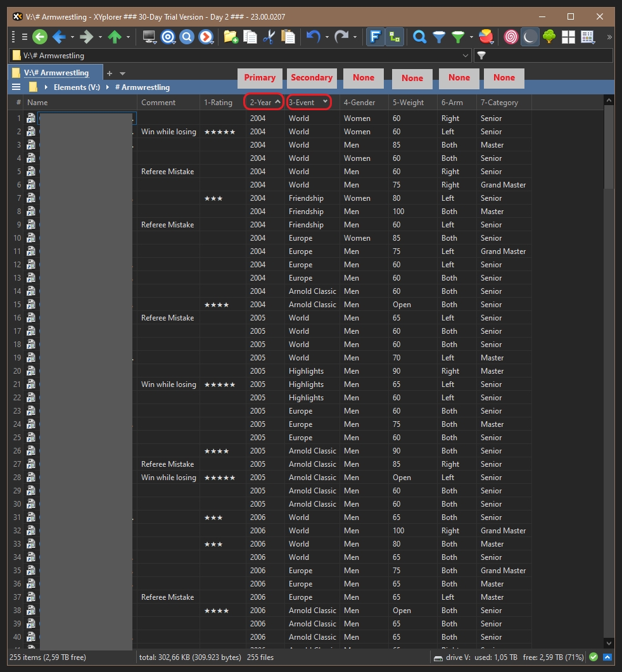Toggle the dual pane layout button

click(x=568, y=37)
